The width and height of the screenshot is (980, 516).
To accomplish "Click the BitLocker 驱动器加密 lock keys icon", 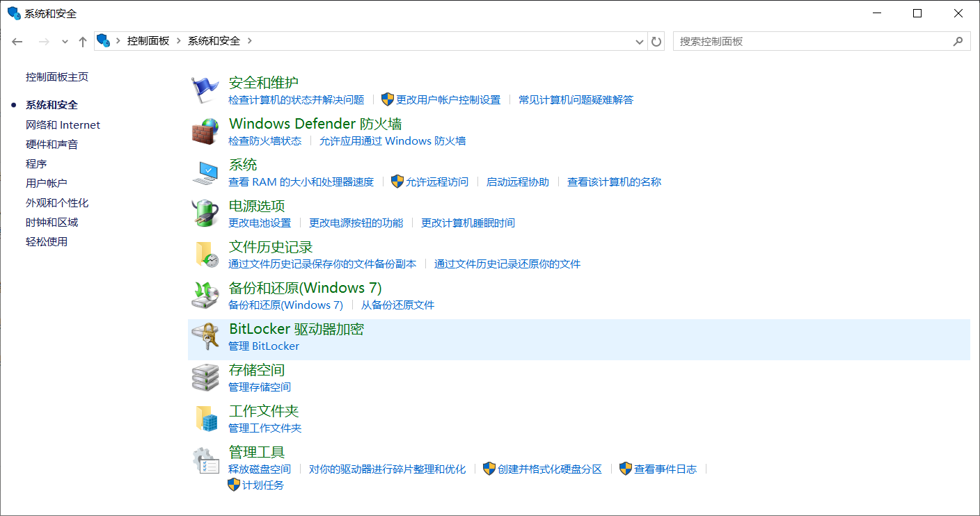I will 205,337.
